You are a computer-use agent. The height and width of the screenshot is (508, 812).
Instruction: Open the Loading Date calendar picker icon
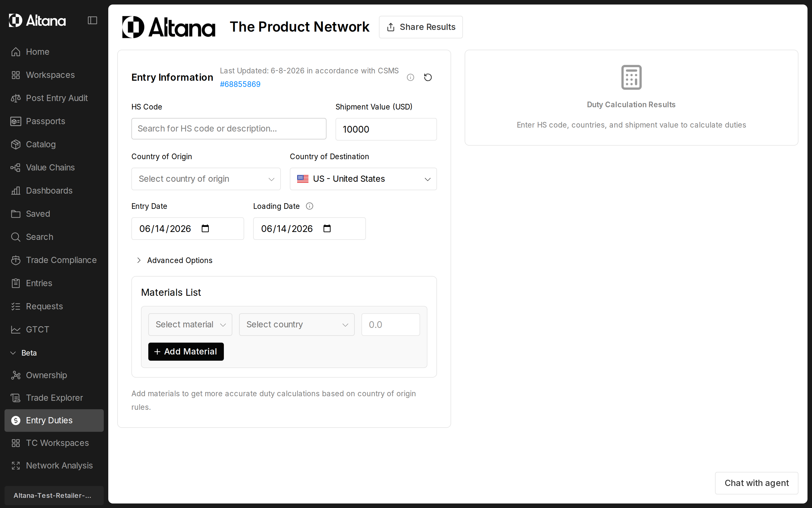click(x=327, y=229)
